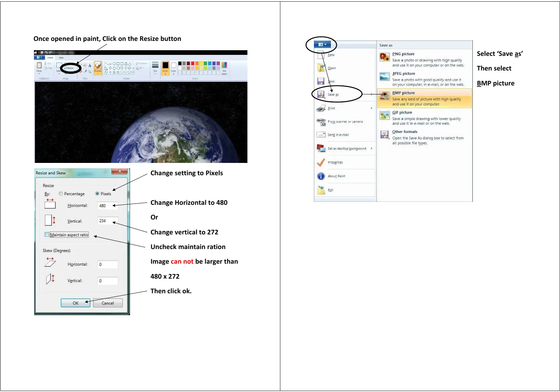Click the Brushes tool icon
560x392 pixels.
(x=98, y=65)
